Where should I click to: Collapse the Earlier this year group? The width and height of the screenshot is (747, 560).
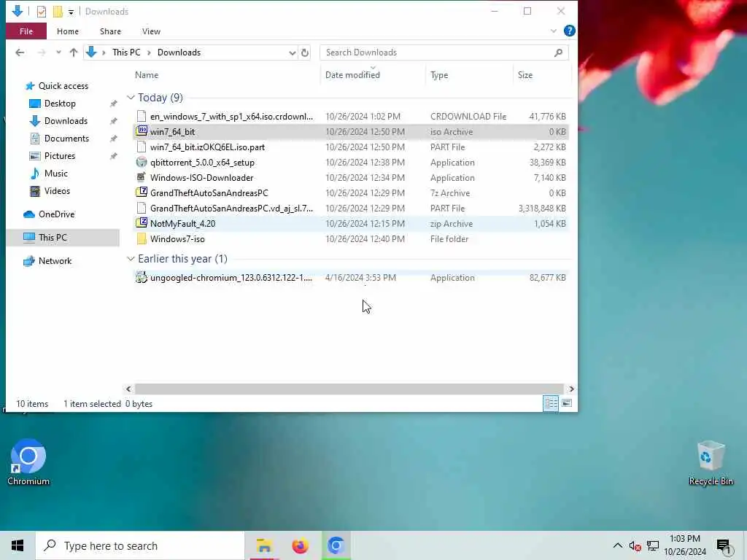click(131, 259)
